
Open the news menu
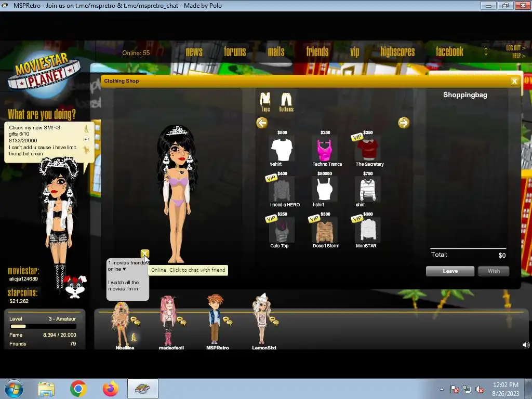point(194,51)
